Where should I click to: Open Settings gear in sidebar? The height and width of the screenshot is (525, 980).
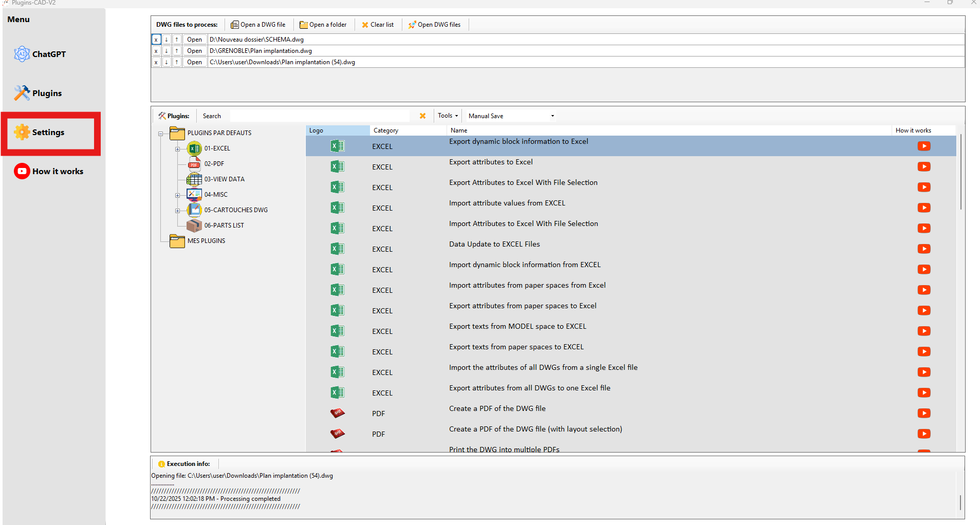pos(22,132)
